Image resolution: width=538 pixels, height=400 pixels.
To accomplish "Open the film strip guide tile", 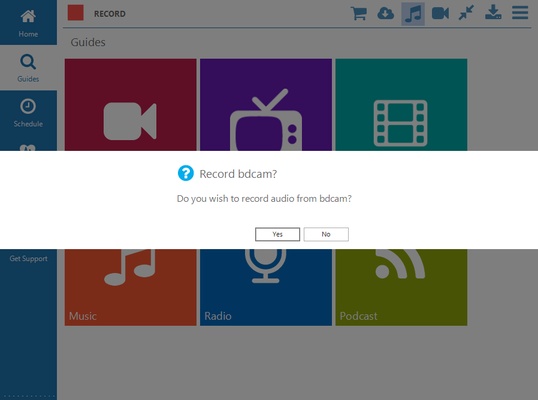I will pos(401,105).
